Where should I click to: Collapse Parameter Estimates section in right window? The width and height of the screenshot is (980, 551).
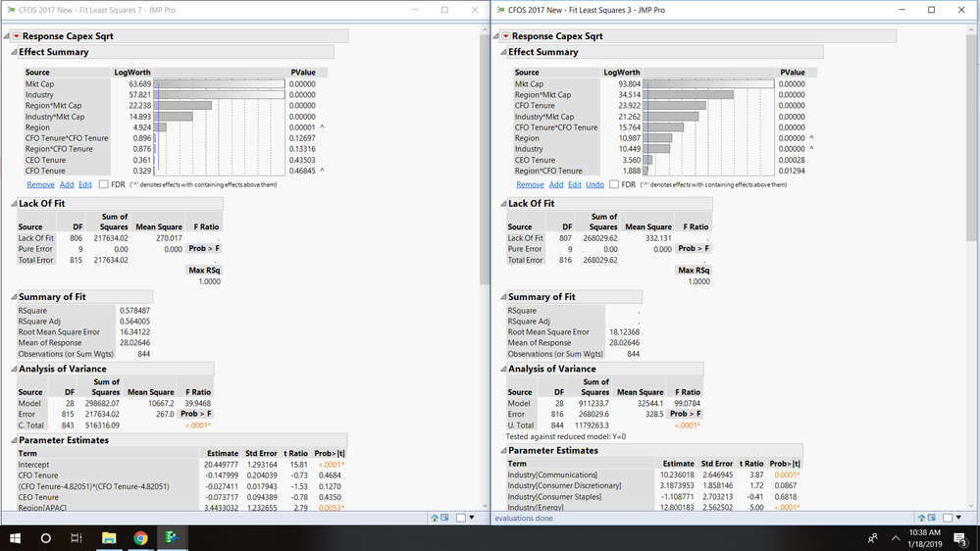point(503,450)
